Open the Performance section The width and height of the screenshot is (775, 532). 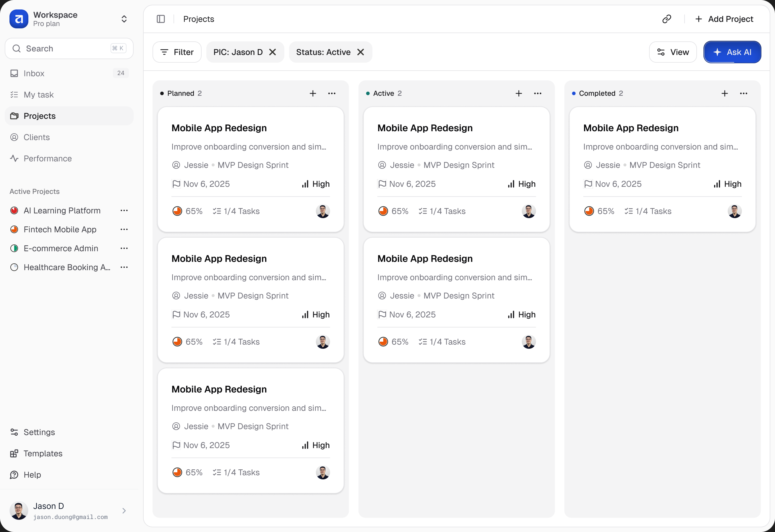69,159
